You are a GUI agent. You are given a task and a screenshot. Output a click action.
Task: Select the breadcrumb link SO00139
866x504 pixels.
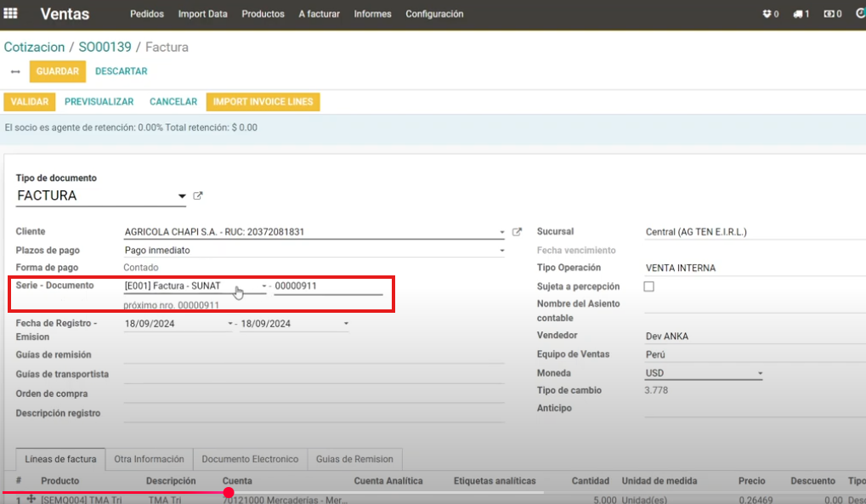pos(103,47)
